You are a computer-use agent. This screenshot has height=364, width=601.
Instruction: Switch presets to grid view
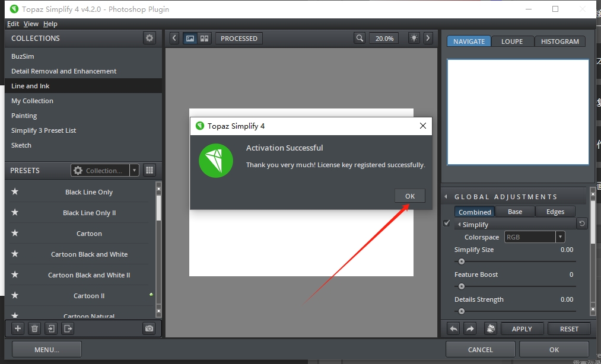click(x=150, y=170)
